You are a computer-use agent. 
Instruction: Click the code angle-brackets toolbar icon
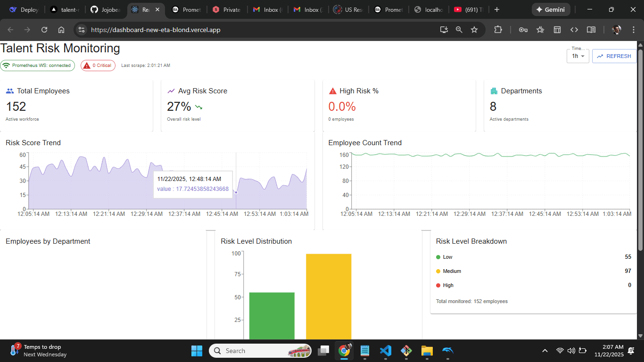pyautogui.click(x=574, y=29)
